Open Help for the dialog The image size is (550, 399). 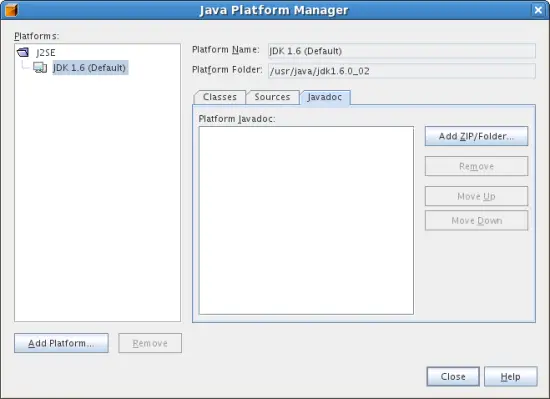click(510, 377)
